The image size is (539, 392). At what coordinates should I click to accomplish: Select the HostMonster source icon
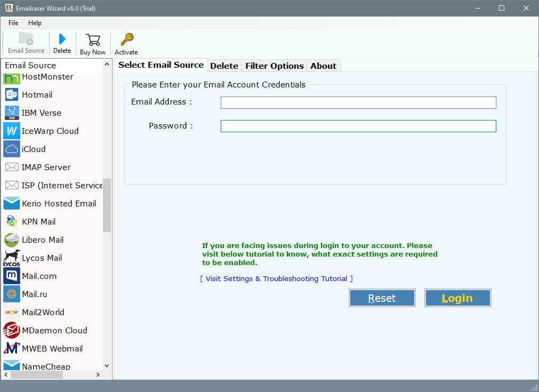click(x=12, y=78)
